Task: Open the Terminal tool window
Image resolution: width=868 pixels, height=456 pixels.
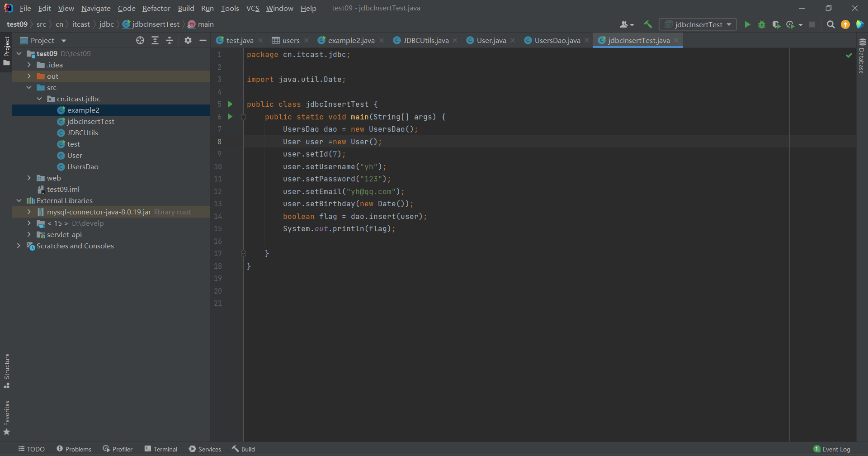Action: coord(161,449)
